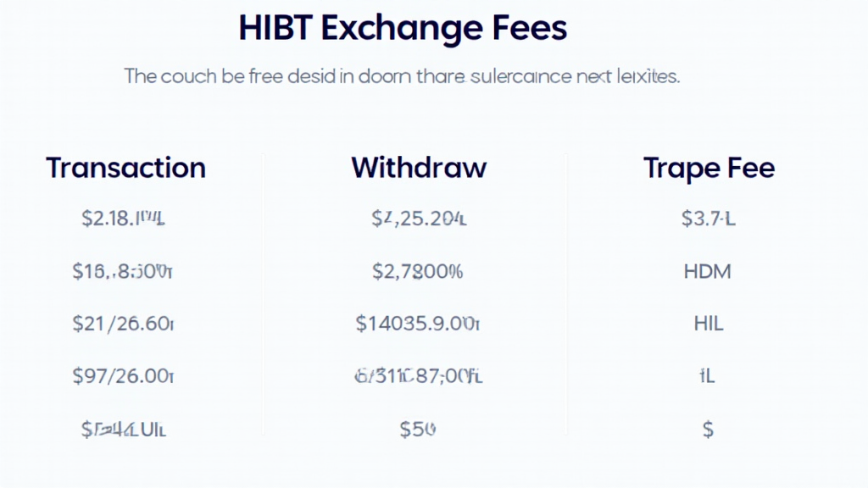
Task: Click the HIL entry under Trape Fee
Action: (x=709, y=324)
